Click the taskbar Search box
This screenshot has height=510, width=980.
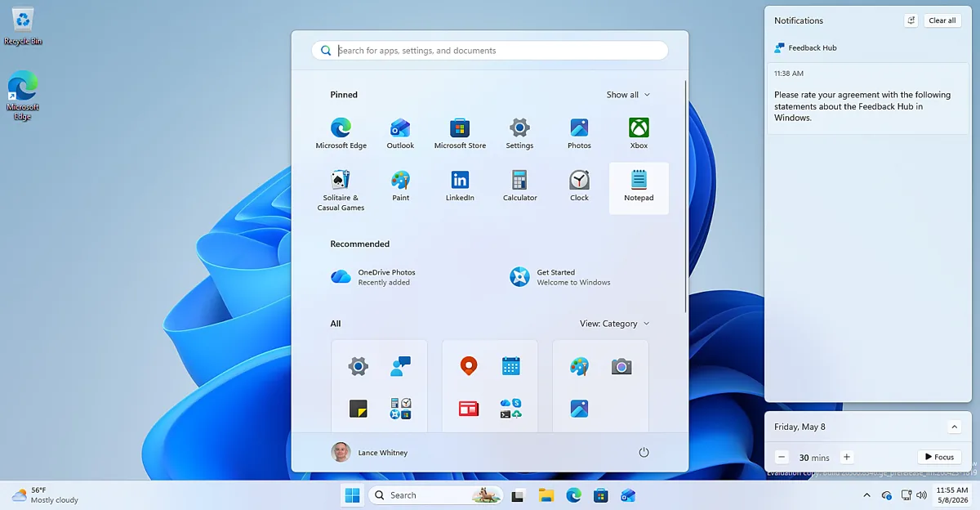pyautogui.click(x=434, y=495)
